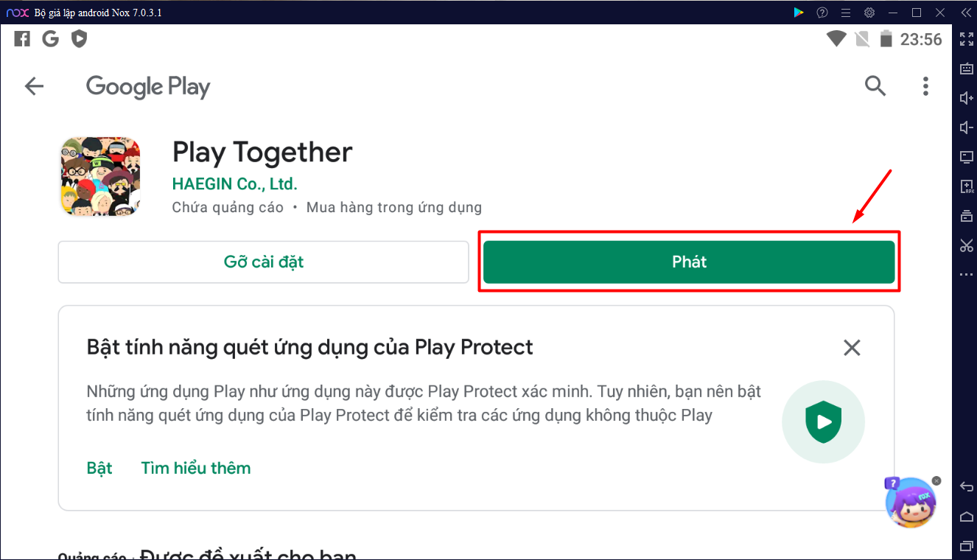Open the three-dot overflow menu
Viewport: 977px width, 560px height.
click(x=925, y=86)
